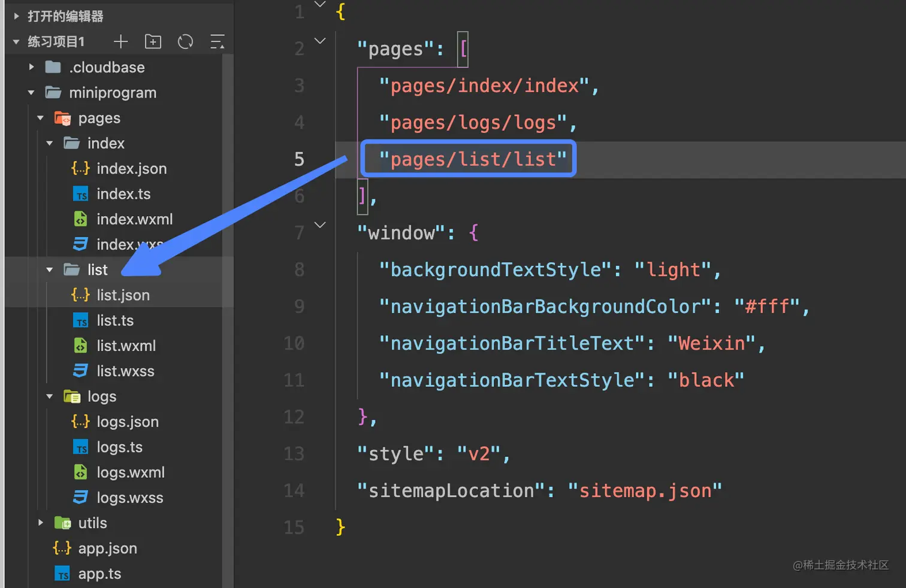Expand the .cloudbase folder arrow
906x588 pixels.
point(31,67)
